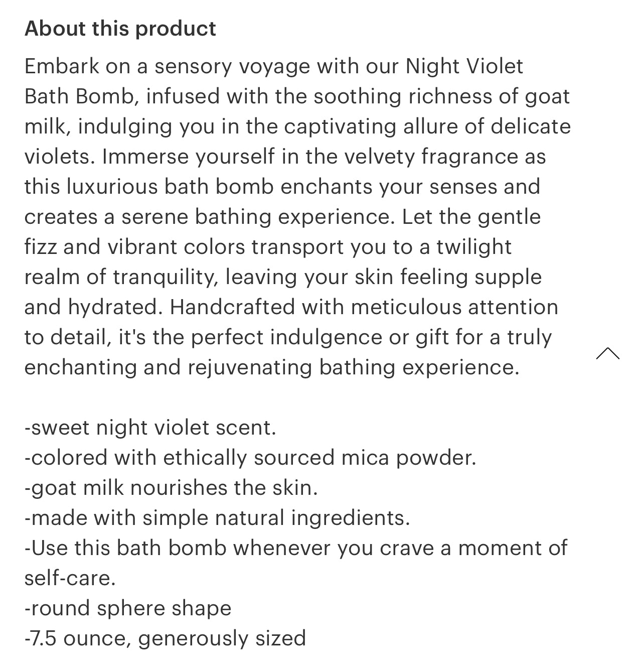Click the 'this luxurious bath bomb enchants' line
This screenshot has width=644, height=668.
282,187
